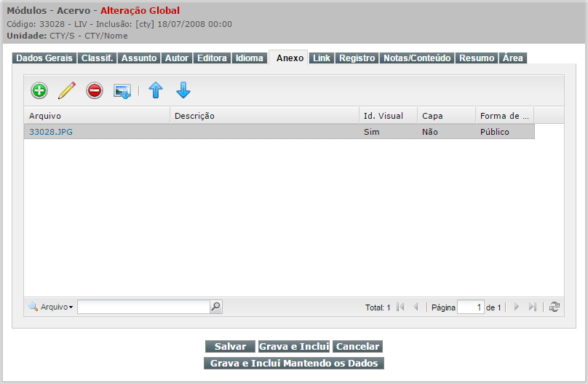Viewport: 588px width, 384px height.
Task: Click the green add attachment icon
Action: pyautogui.click(x=39, y=90)
